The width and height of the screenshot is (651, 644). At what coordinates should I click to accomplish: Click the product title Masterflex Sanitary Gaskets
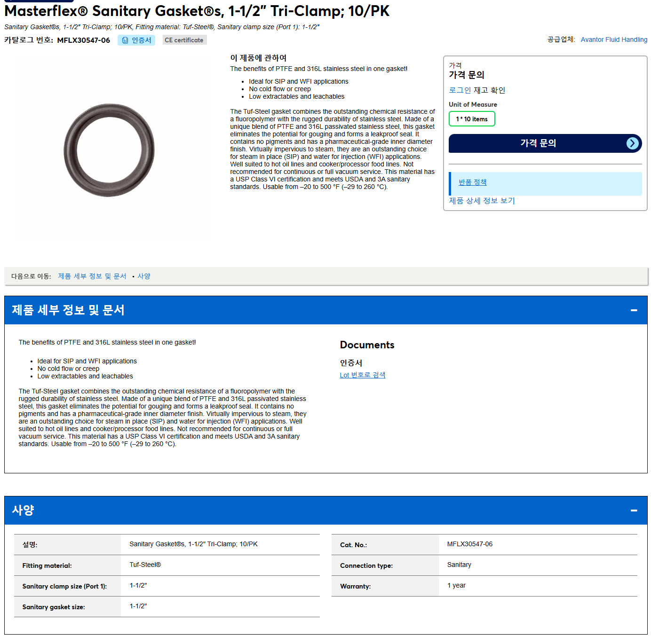pos(197,11)
